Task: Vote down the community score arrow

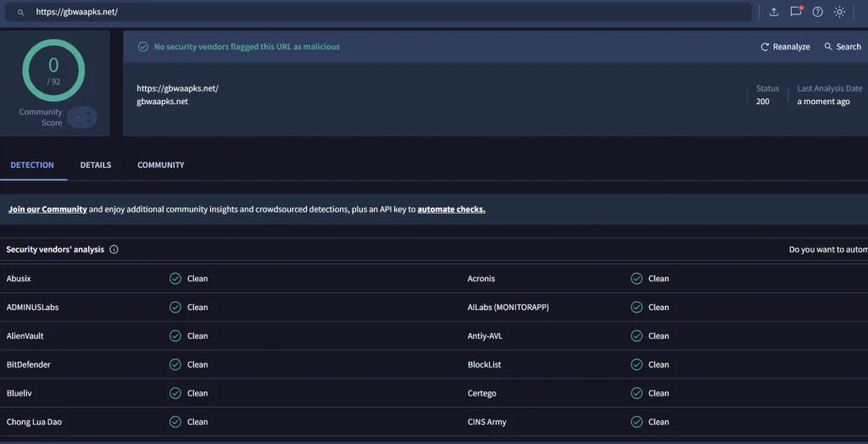Action: click(x=88, y=121)
